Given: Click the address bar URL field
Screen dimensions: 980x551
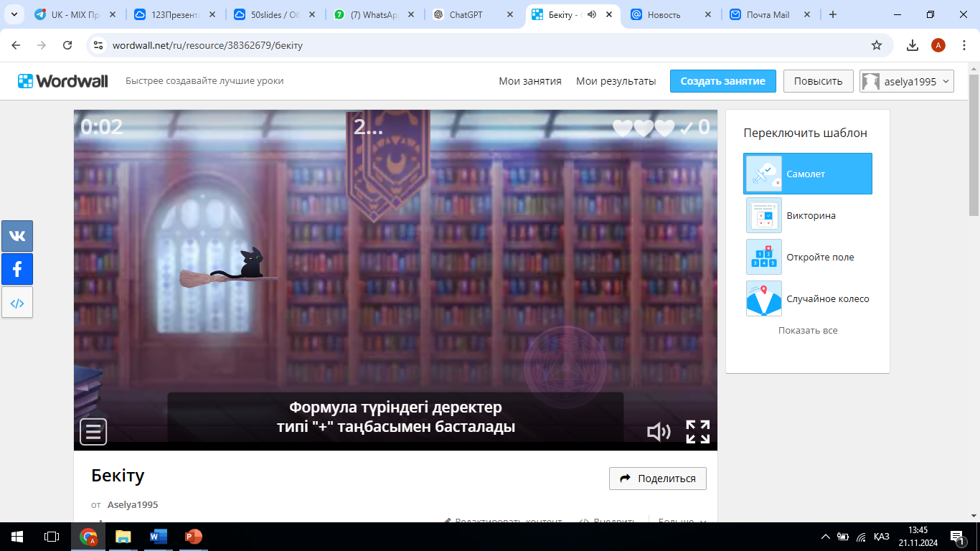Looking at the screenshot, I should [490, 45].
